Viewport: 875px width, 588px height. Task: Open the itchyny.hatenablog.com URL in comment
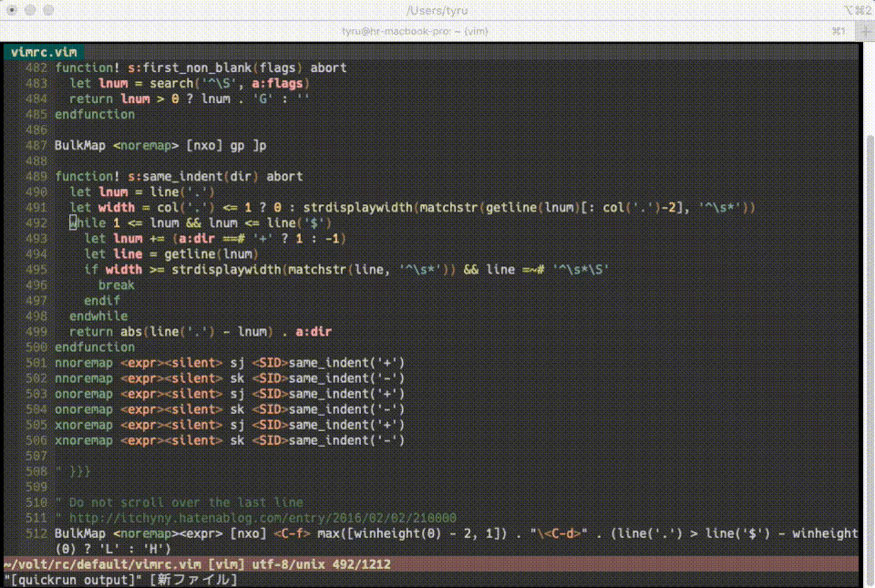click(x=263, y=518)
